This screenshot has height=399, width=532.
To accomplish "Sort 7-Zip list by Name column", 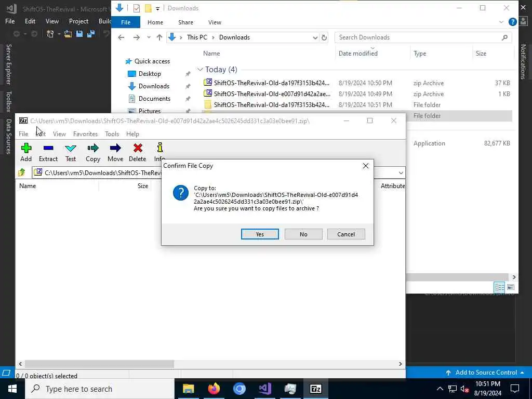I will coord(28,185).
